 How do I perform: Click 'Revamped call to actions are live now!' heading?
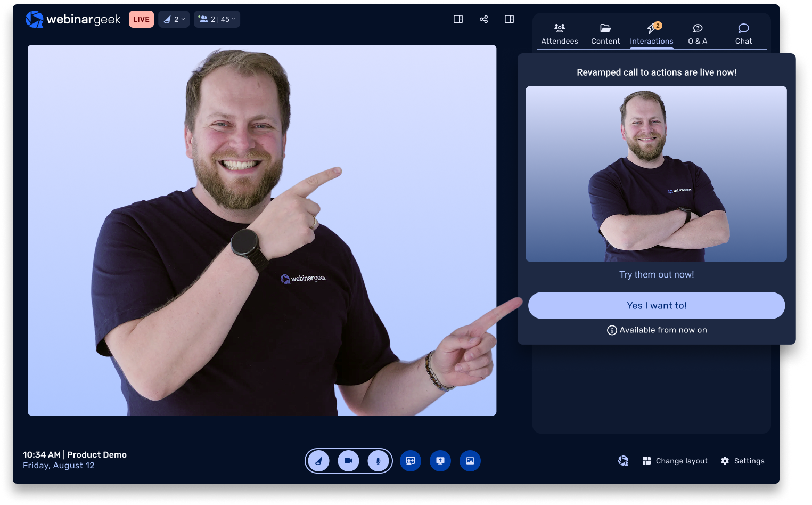[657, 72]
